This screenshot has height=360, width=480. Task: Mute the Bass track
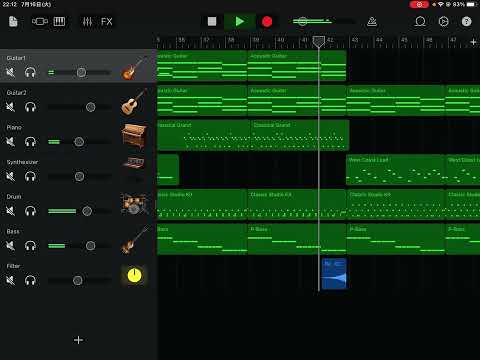pyautogui.click(x=11, y=246)
